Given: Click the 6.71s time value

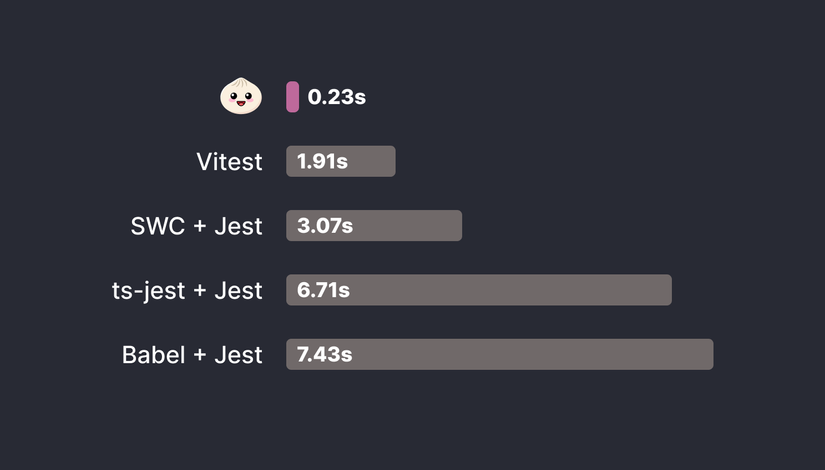Looking at the screenshot, I should (x=323, y=290).
